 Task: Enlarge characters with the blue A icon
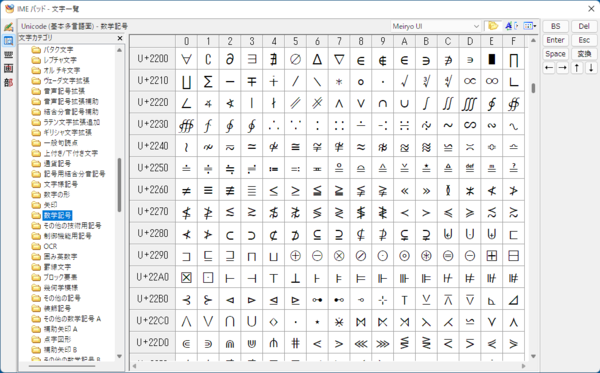tap(511, 26)
